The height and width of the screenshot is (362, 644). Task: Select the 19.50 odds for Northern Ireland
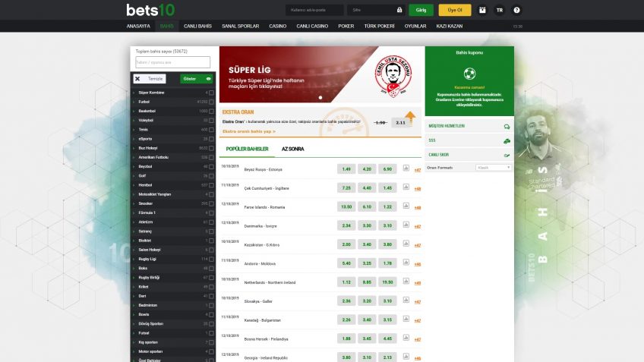(x=387, y=282)
